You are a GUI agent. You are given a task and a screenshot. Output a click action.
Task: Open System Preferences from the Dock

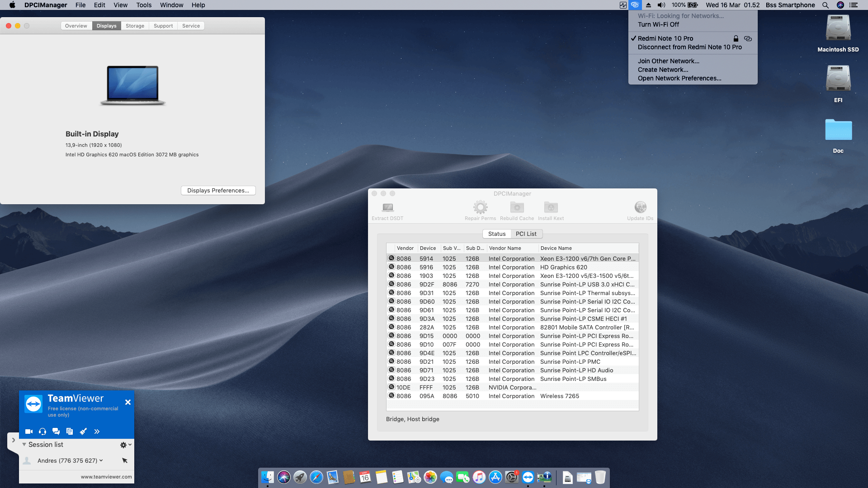tap(512, 477)
